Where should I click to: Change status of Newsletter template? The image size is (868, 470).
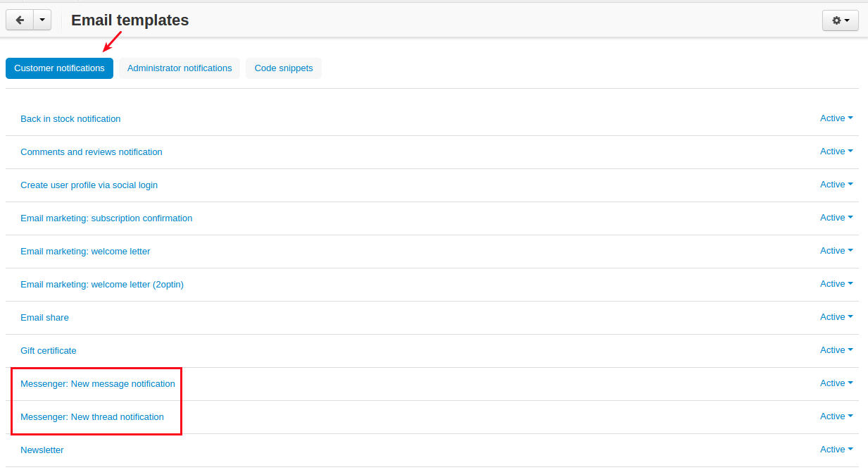point(836,450)
